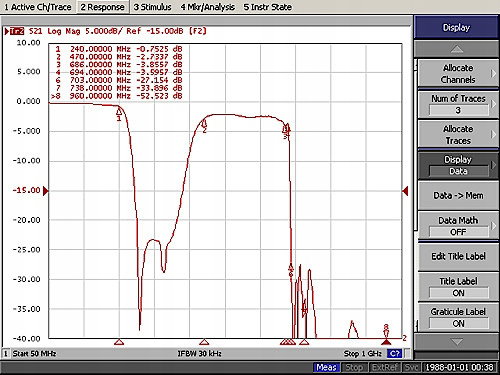Click the softkey menu up arrow
Screen dimensions: 500x375
(x=456, y=49)
